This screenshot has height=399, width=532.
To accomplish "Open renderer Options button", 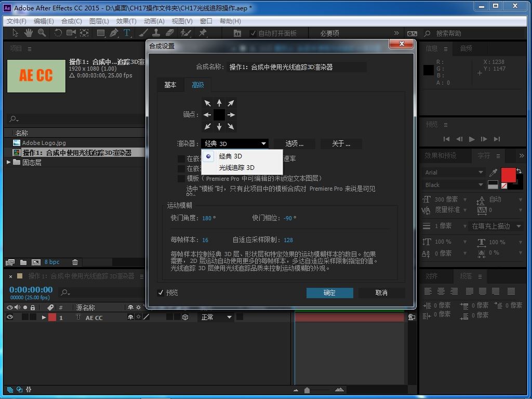I will [x=295, y=143].
